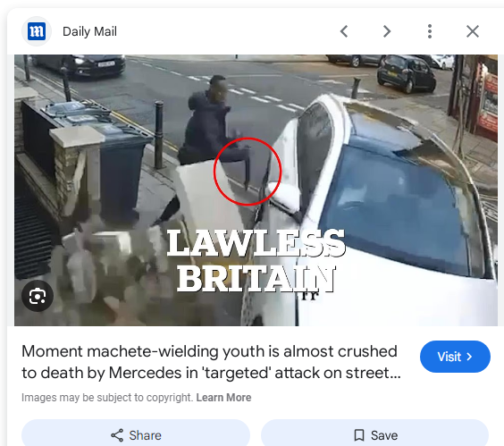Go to the previous image
This screenshot has height=446, width=504.
(x=344, y=31)
